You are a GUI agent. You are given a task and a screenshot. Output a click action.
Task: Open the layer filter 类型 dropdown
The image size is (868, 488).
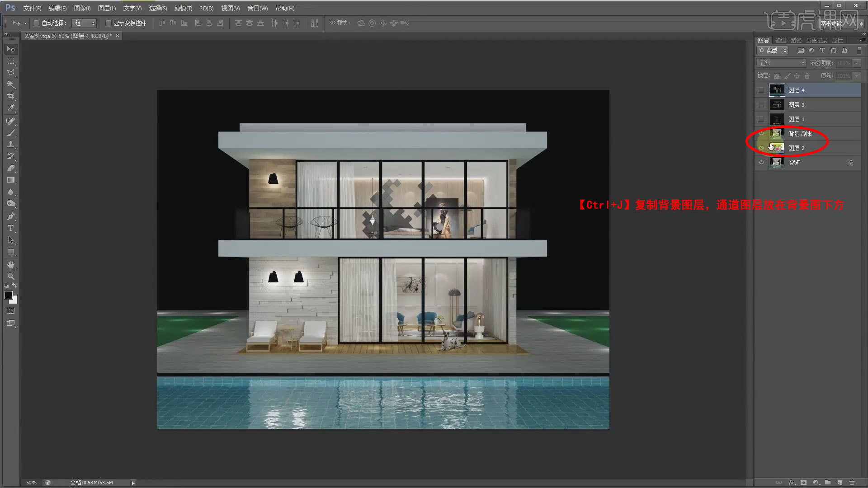point(773,51)
